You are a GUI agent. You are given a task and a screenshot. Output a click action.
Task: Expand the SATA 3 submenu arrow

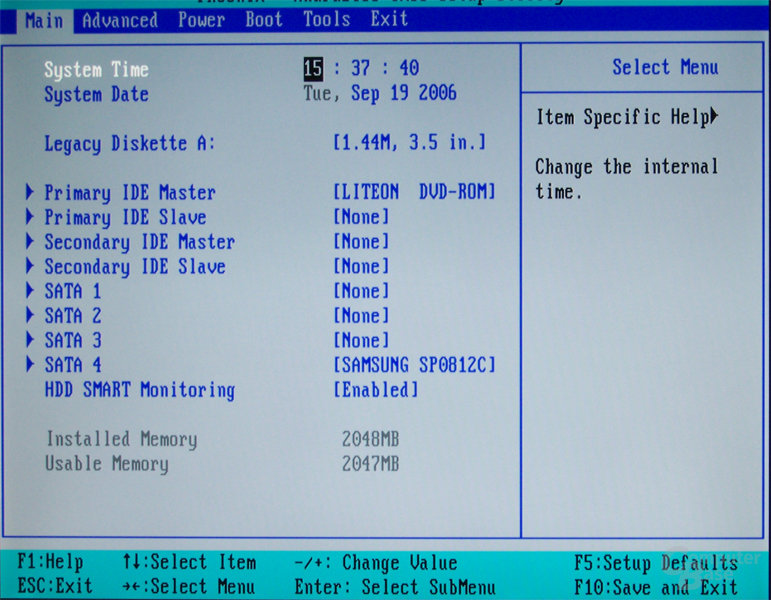30,339
